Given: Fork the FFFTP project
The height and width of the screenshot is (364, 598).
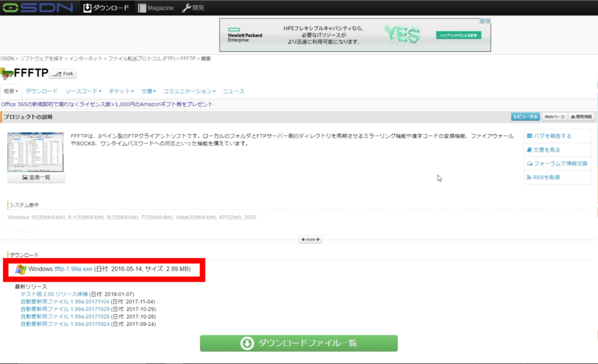Looking at the screenshot, I should point(63,74).
